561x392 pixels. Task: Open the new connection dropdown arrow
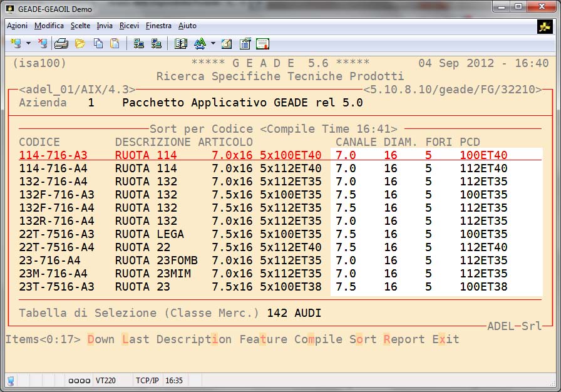point(28,43)
